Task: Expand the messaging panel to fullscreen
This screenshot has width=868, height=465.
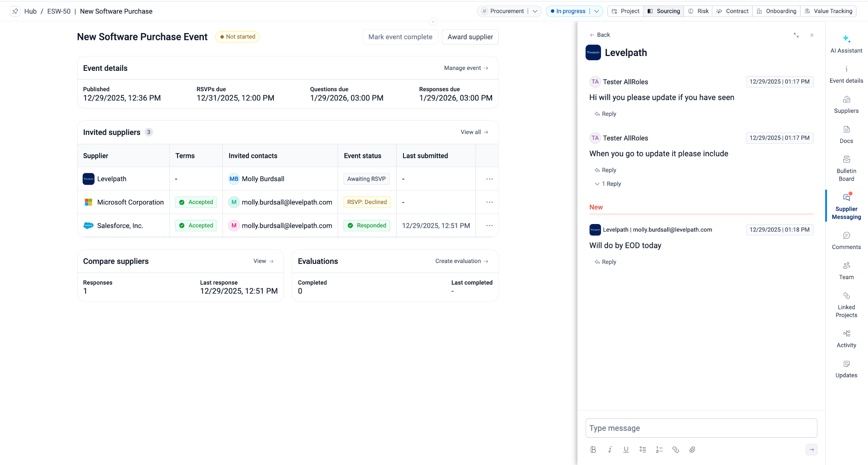Action: pyautogui.click(x=796, y=35)
